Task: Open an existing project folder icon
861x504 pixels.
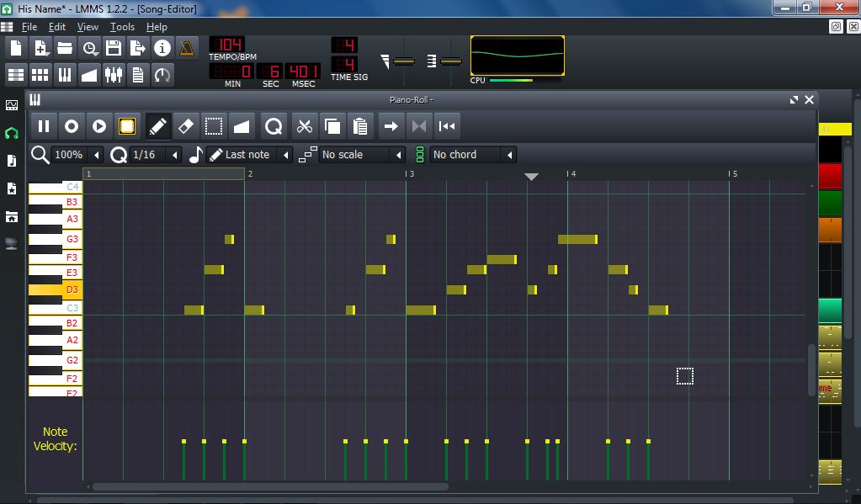Action: (65, 48)
